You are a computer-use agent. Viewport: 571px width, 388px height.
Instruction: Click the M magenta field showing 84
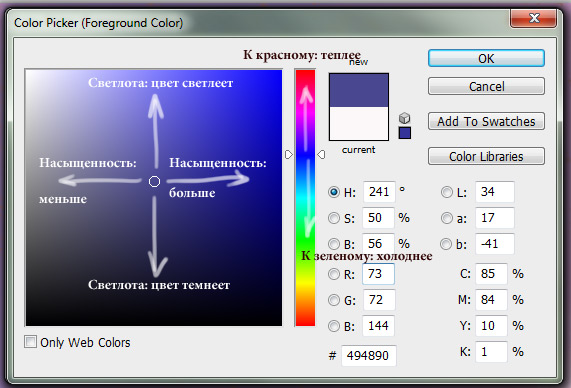491,300
